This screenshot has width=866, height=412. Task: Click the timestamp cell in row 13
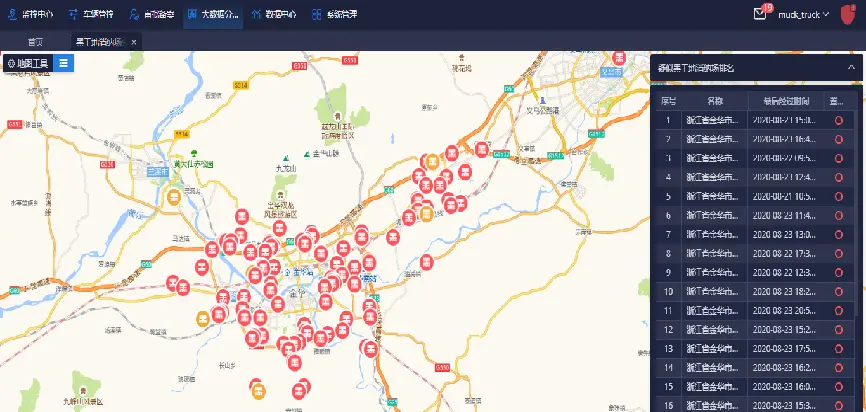786,348
